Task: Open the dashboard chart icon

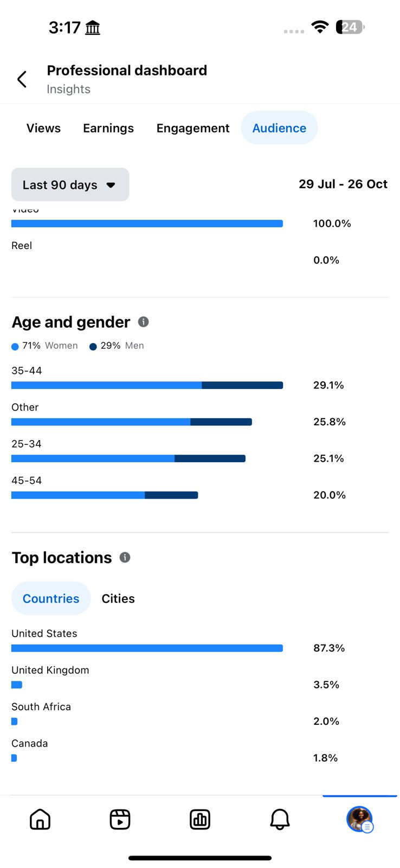Action: [x=200, y=819]
